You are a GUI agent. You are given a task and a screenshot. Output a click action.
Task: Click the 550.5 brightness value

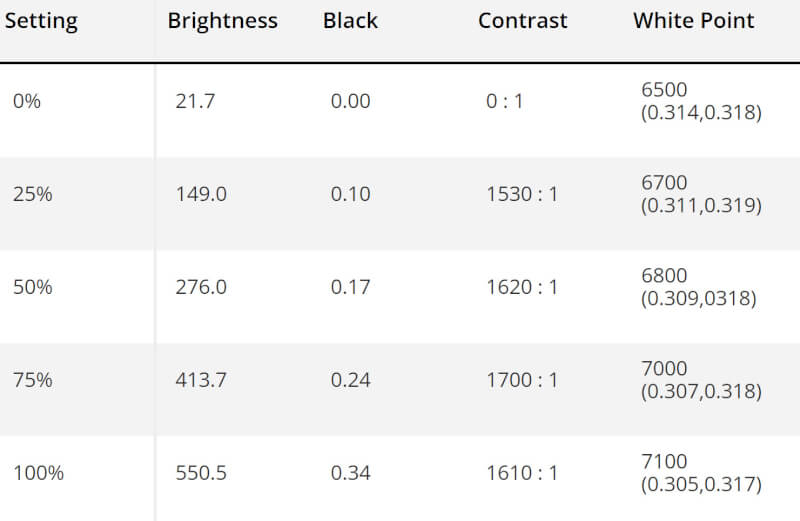pos(201,473)
